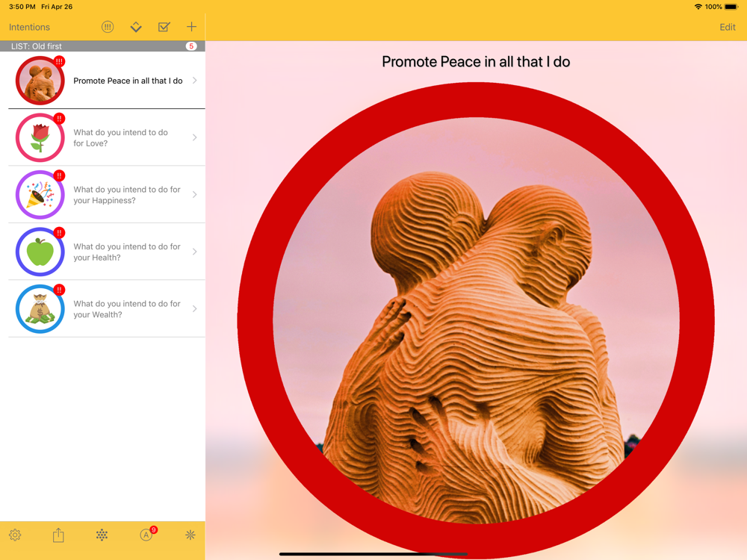Open chevron for Promote Peace row
This screenshot has height=560, width=747.
[x=194, y=81]
